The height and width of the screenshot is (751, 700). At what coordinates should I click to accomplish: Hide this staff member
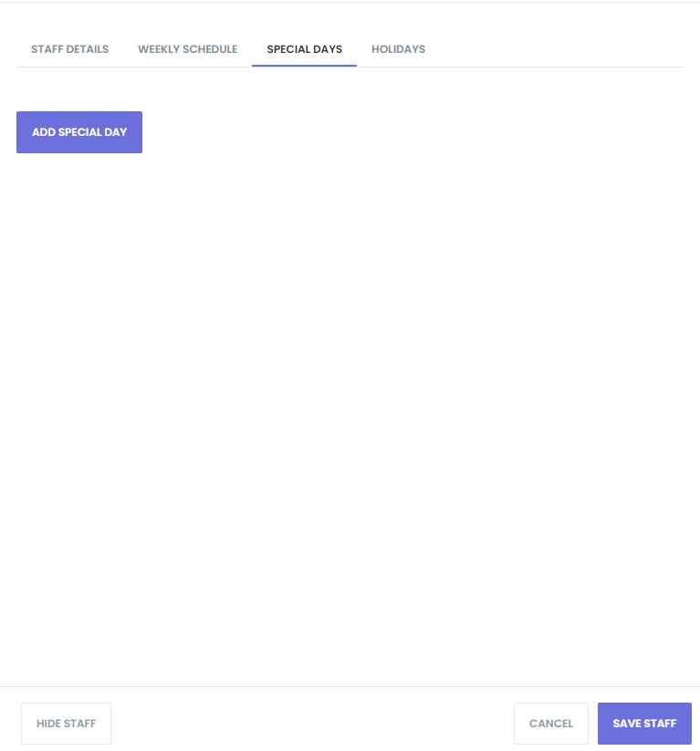66,724
